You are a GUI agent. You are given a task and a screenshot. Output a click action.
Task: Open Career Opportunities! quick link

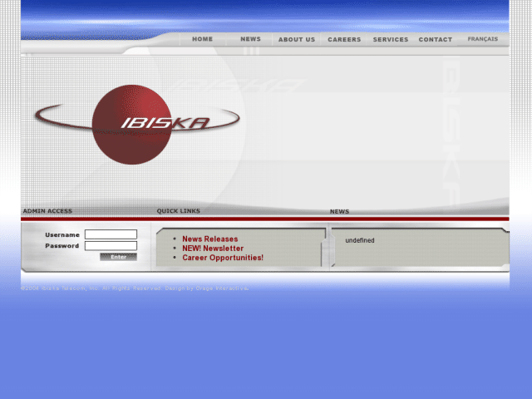click(223, 258)
